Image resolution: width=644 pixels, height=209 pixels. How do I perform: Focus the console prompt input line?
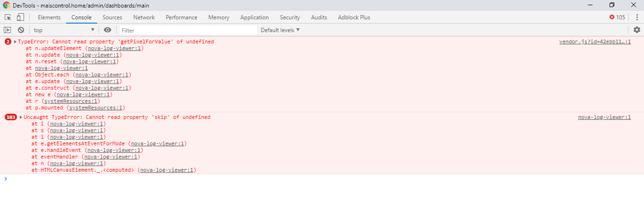326,179
